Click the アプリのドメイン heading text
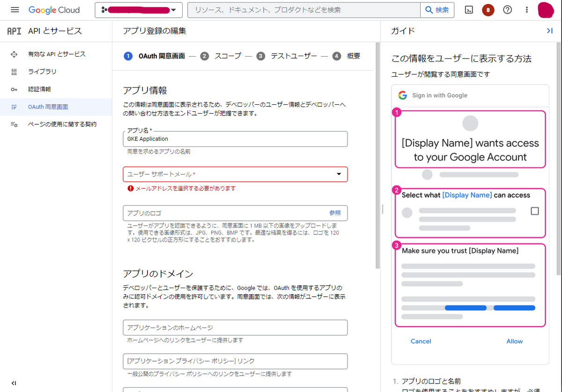The height and width of the screenshot is (392, 562). pyautogui.click(x=158, y=274)
